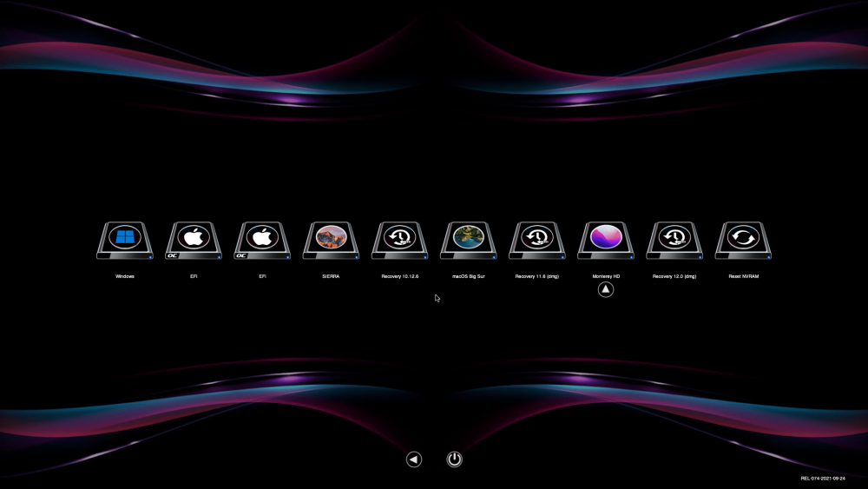
Task: Open the Recovery 10.12.6 drive icon
Action: 399,241
